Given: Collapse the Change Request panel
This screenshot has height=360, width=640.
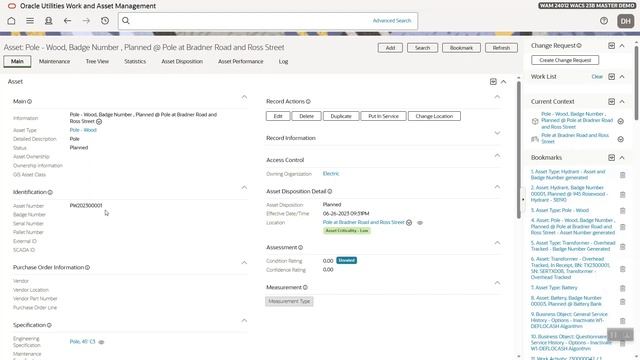Looking at the screenshot, I should click(x=622, y=46).
